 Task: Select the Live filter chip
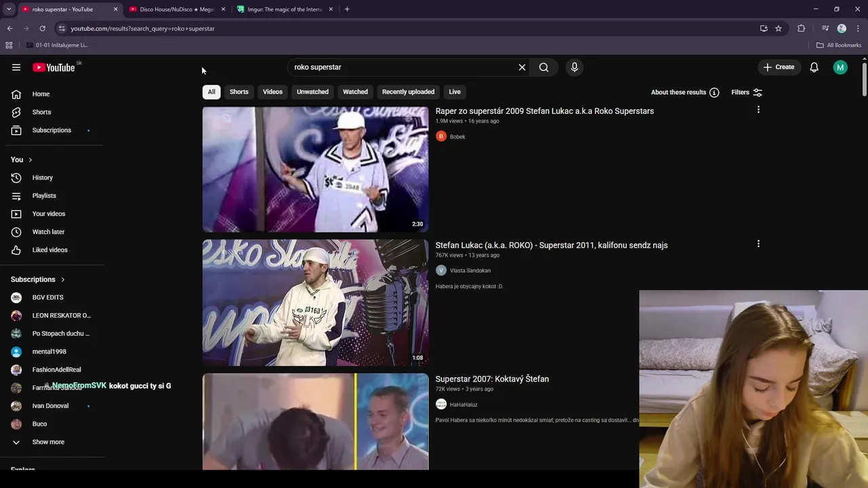point(454,92)
